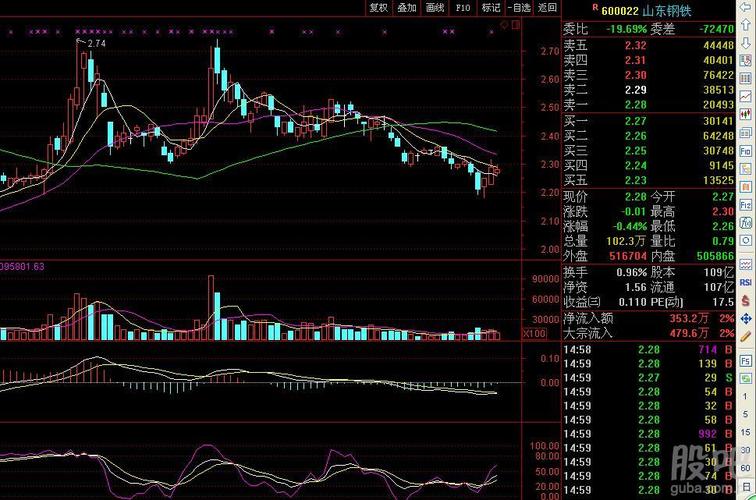The width and height of the screenshot is (756, 500).
Task: Click the -自选 remove from watchlist button
Action: coord(519,7)
